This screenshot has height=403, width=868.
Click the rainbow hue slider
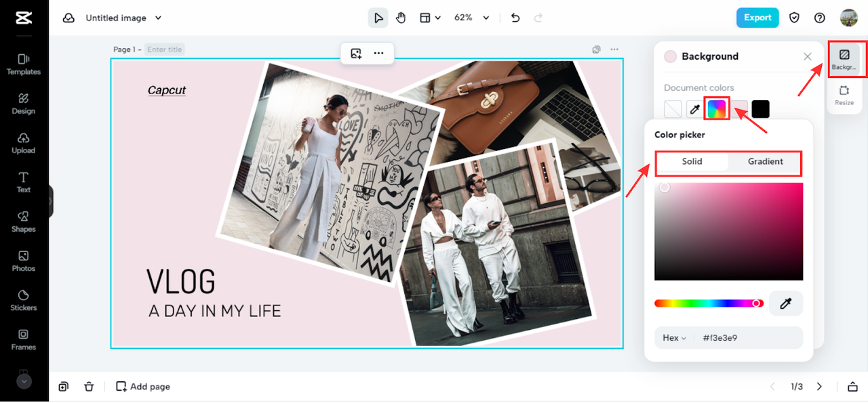coord(709,303)
